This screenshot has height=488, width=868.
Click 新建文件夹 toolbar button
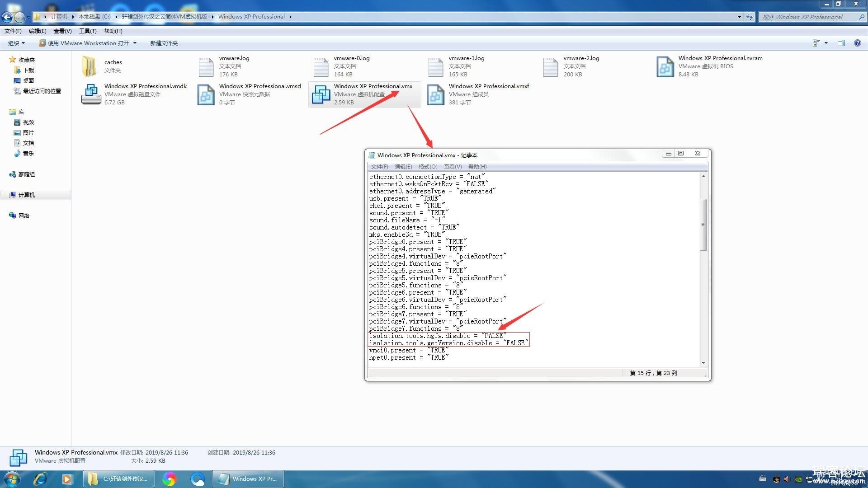pyautogui.click(x=164, y=43)
